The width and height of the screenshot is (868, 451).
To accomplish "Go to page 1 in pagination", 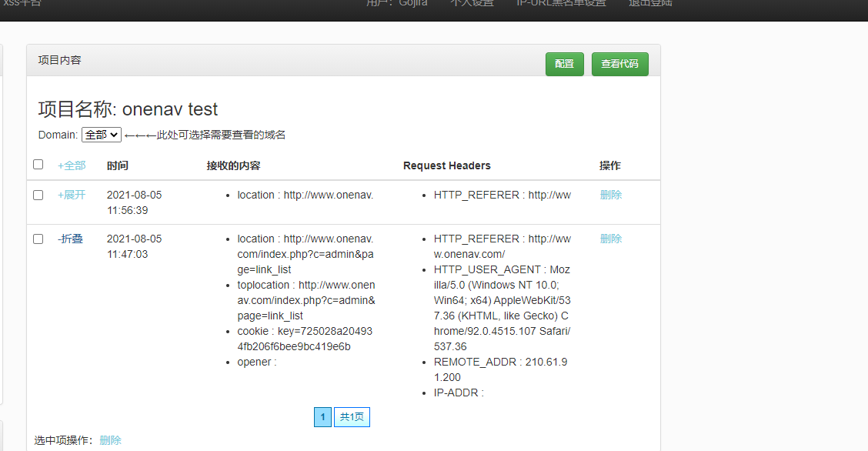I will (322, 416).
